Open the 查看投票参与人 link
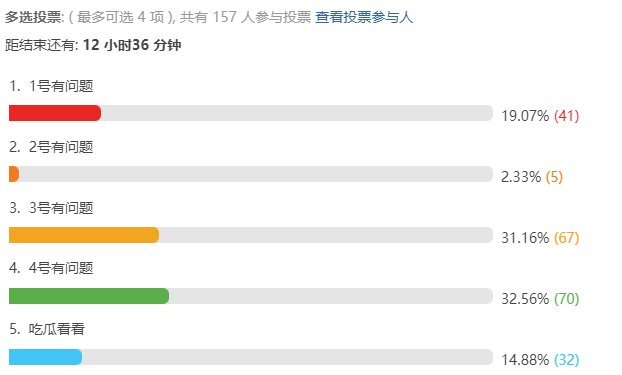 364,17
